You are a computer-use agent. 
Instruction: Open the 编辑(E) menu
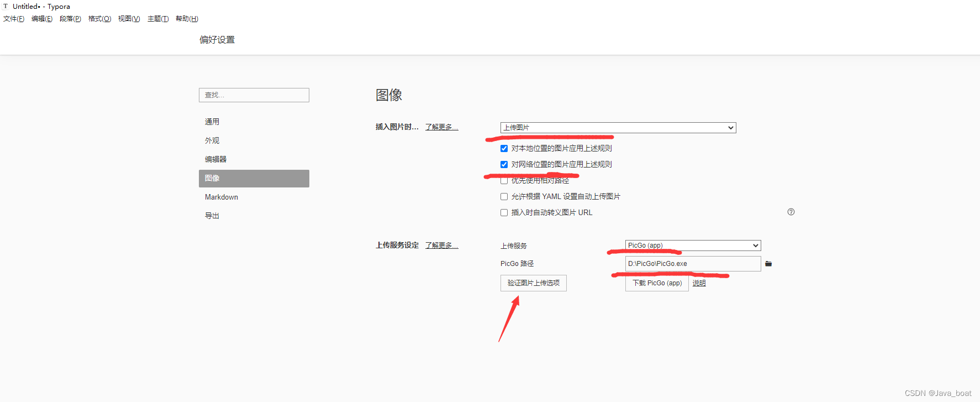pos(42,19)
